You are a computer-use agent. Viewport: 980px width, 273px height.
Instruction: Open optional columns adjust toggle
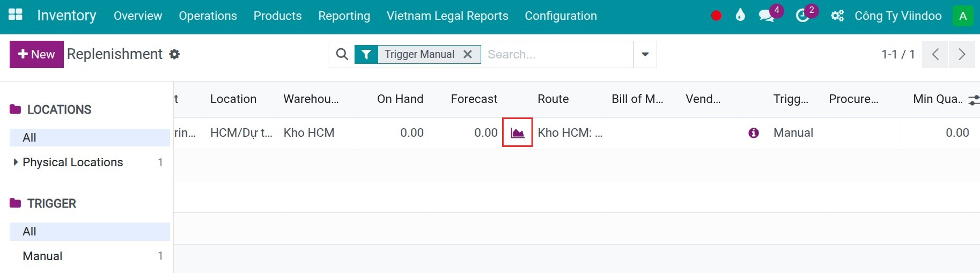973,99
